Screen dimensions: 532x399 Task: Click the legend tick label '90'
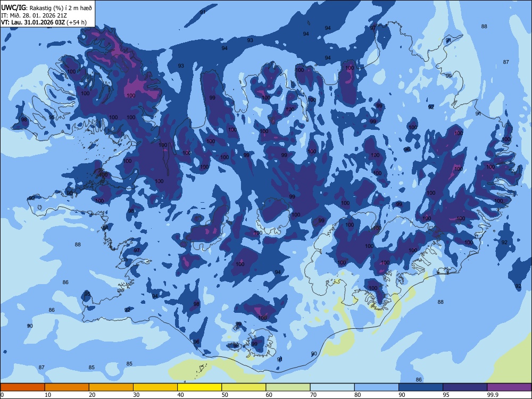[402, 395]
